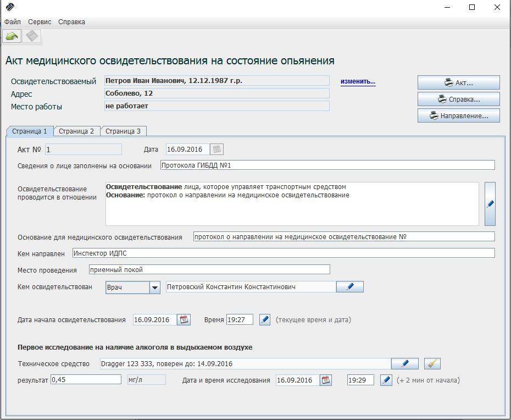Open the Сервис menu
Viewport: 511px width, 420px height.
click(x=40, y=22)
